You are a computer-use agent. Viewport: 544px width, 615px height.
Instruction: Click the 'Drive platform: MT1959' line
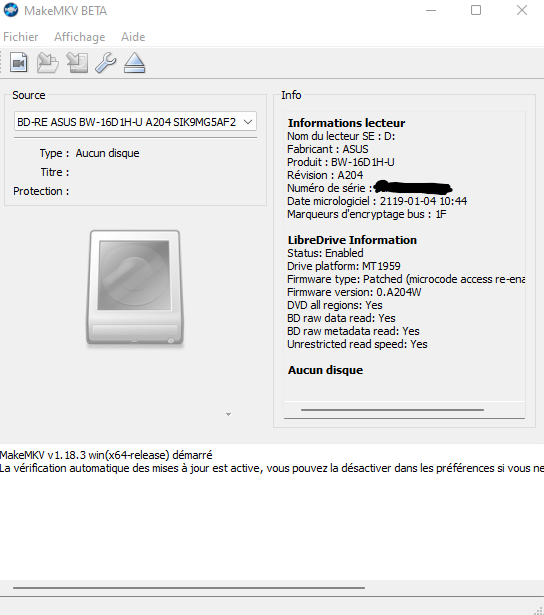coord(344,266)
